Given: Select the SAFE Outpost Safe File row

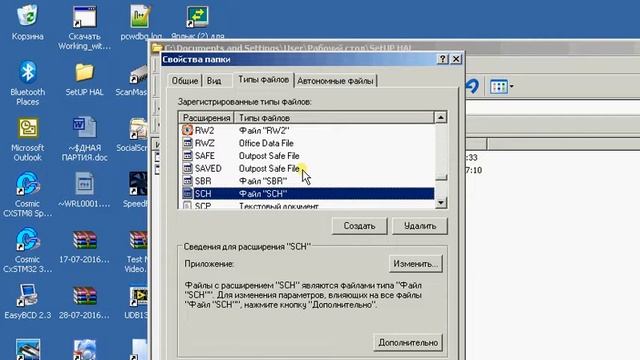Looking at the screenshot, I should [307, 156].
